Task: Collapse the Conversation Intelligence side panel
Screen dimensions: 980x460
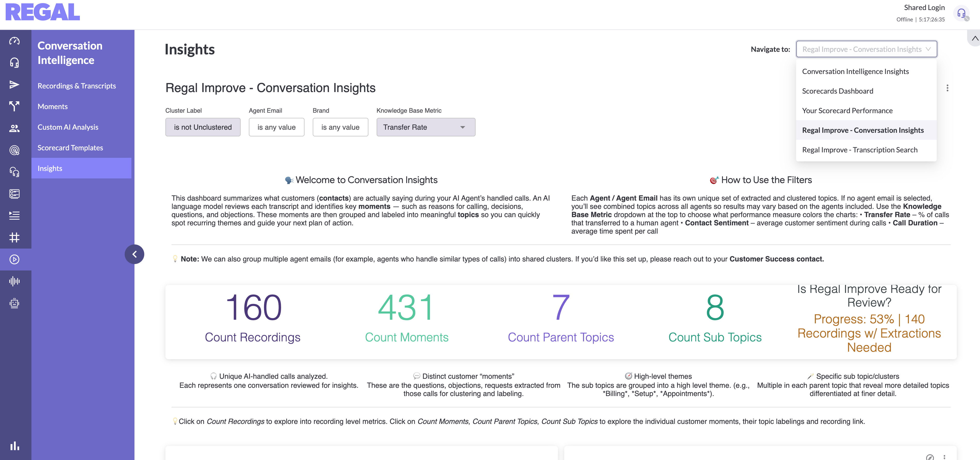Action: pyautogui.click(x=134, y=254)
